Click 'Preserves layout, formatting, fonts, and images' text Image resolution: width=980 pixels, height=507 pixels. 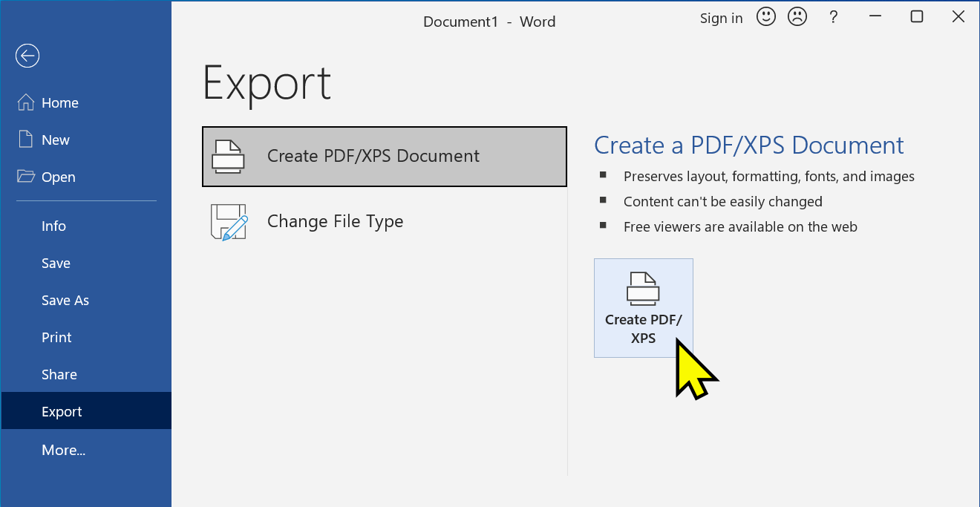pyautogui.click(x=769, y=177)
